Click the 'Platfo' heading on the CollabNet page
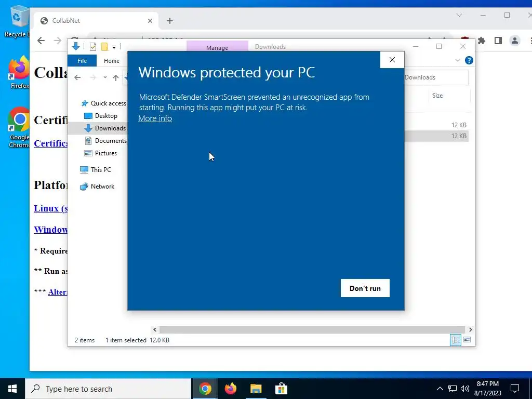532x399 pixels. coord(51,185)
